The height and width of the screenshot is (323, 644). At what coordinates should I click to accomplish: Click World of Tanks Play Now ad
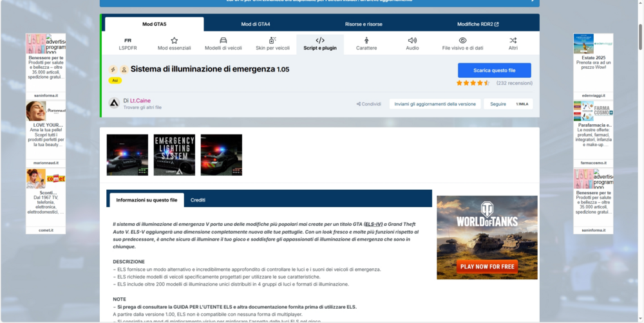click(487, 237)
